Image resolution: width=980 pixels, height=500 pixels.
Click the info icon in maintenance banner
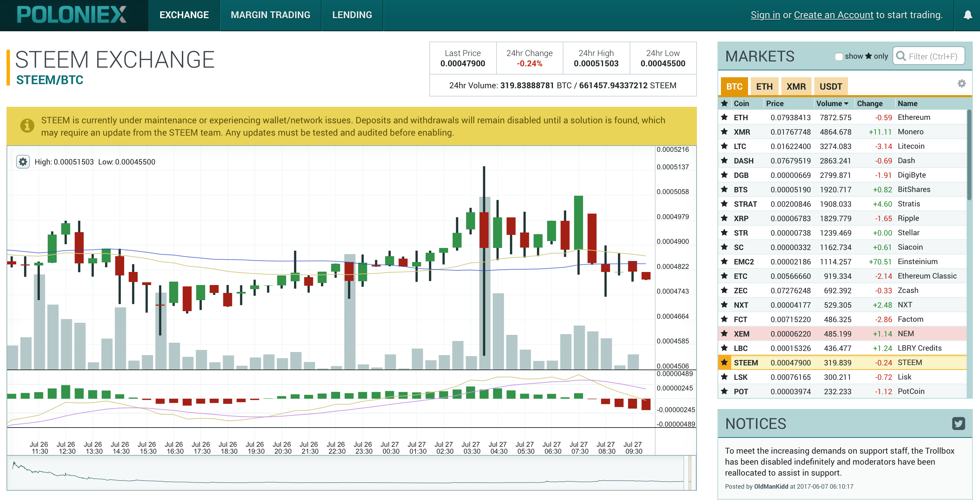pyautogui.click(x=27, y=125)
